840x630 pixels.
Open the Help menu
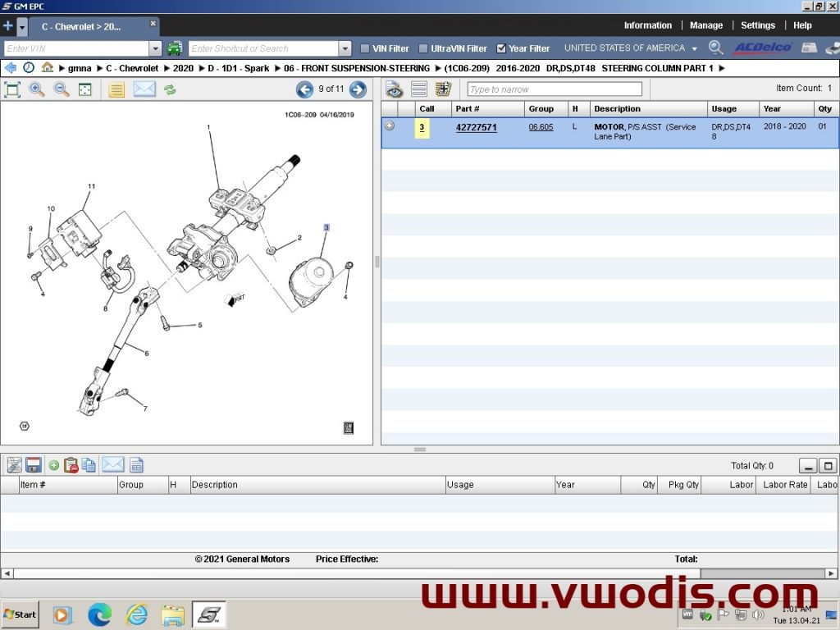coord(802,25)
